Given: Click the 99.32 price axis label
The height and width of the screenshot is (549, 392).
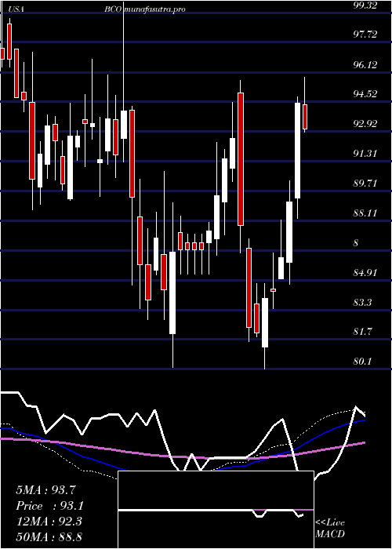Looking at the screenshot, I should pos(365,5).
